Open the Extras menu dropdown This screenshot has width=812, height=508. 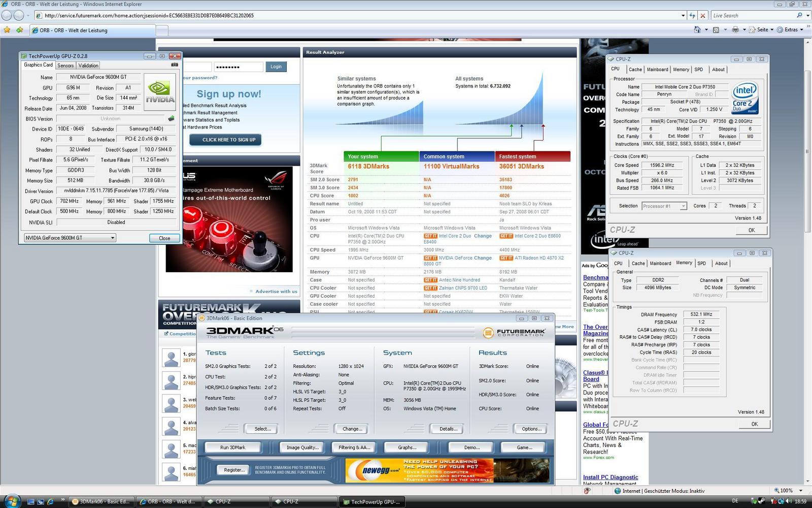[x=790, y=30]
